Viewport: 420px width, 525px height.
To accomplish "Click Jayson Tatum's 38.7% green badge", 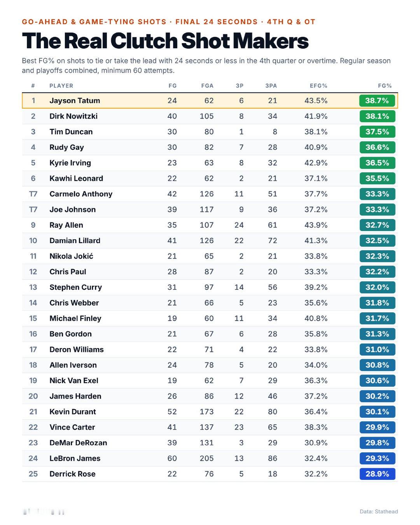I will coord(377,101).
